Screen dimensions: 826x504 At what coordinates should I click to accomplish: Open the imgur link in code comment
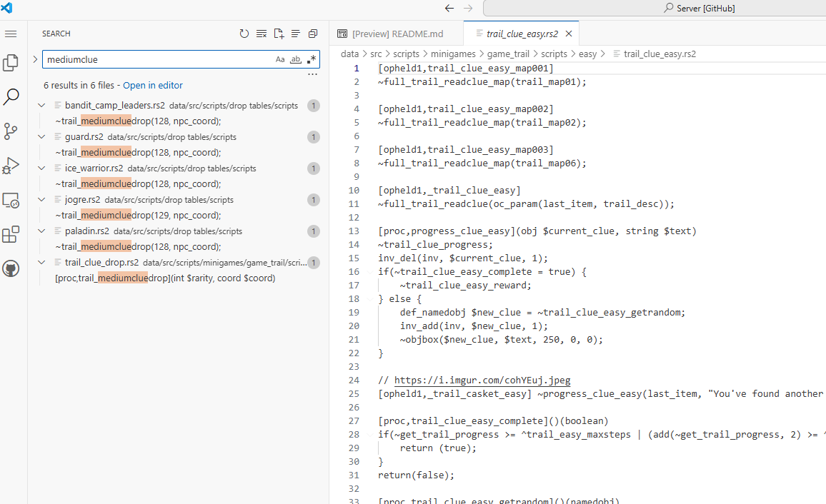(482, 380)
